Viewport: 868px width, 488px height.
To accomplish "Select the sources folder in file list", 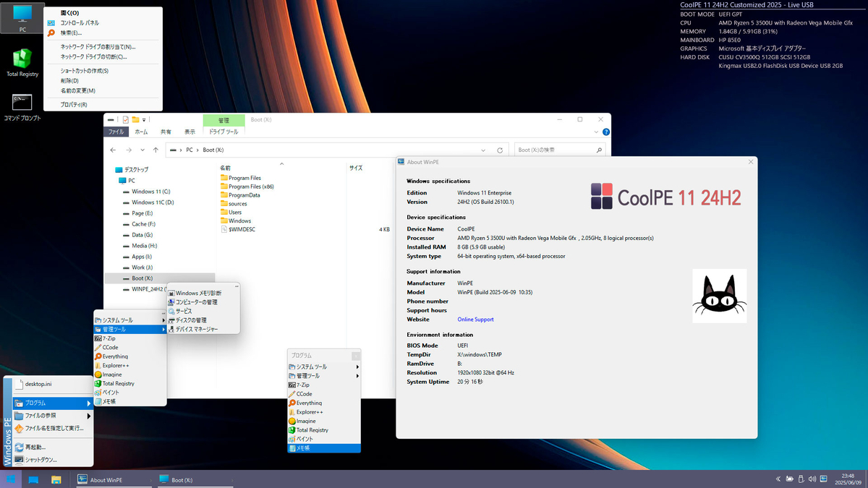I will click(234, 204).
